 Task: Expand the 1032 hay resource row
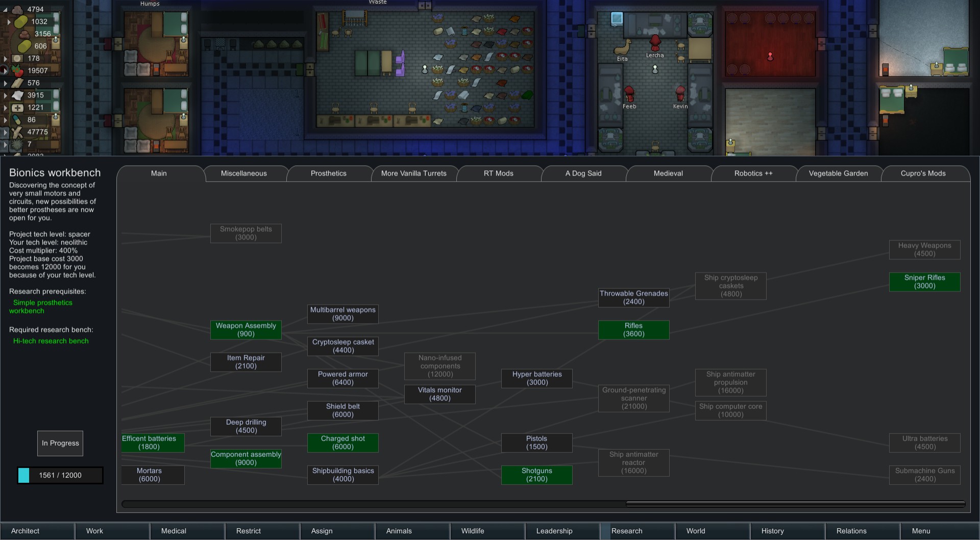pyautogui.click(x=9, y=22)
